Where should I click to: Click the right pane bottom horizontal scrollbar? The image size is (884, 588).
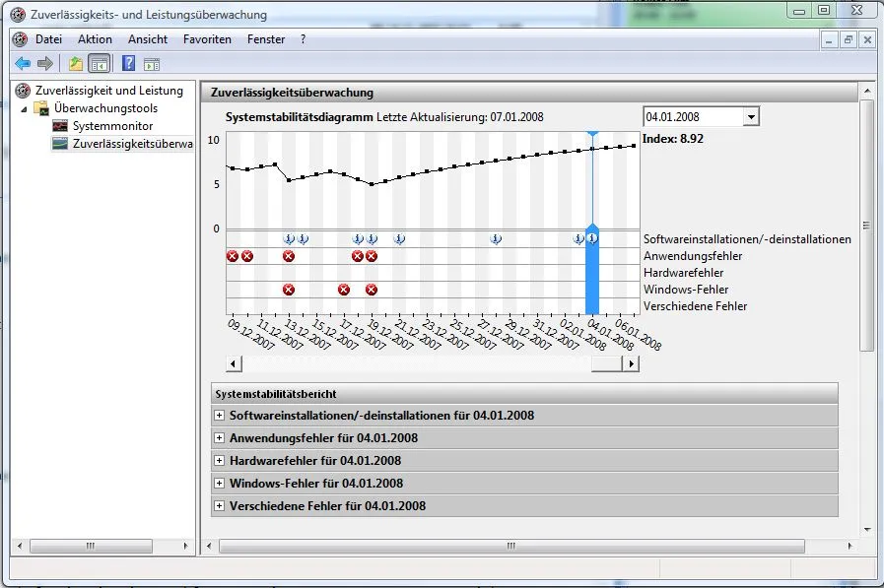coord(511,546)
